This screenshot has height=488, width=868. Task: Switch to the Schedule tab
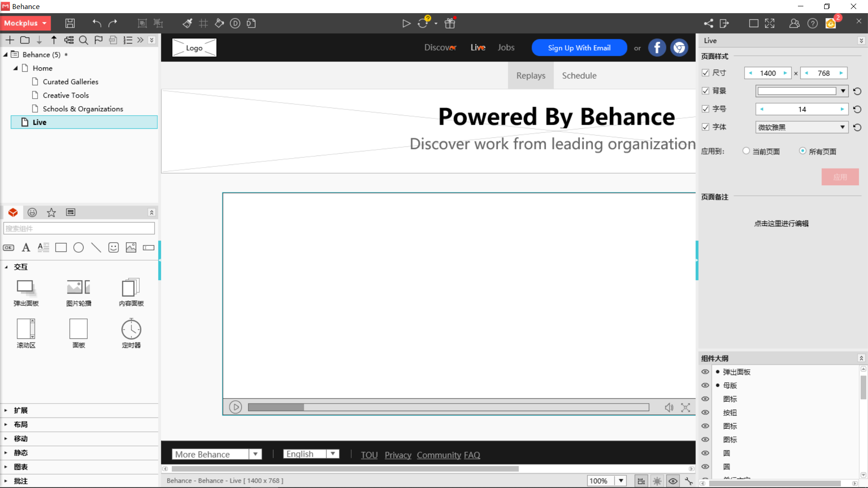(579, 76)
